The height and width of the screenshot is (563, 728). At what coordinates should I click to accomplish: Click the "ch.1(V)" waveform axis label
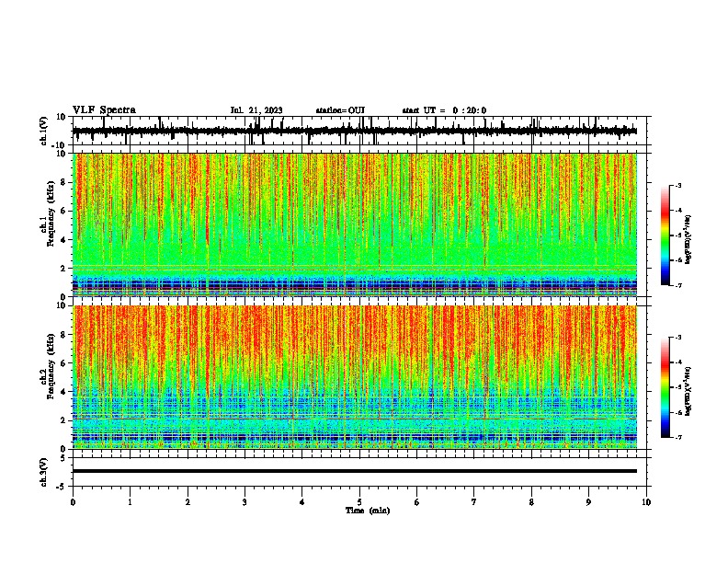coord(44,131)
